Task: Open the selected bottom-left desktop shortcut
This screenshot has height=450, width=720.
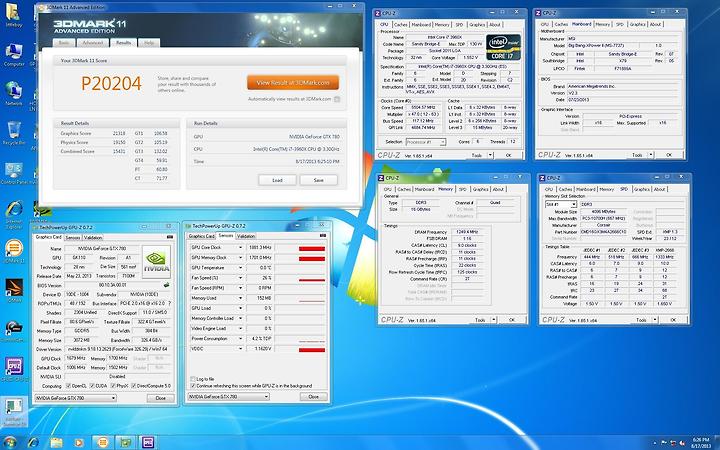Action: (13, 412)
